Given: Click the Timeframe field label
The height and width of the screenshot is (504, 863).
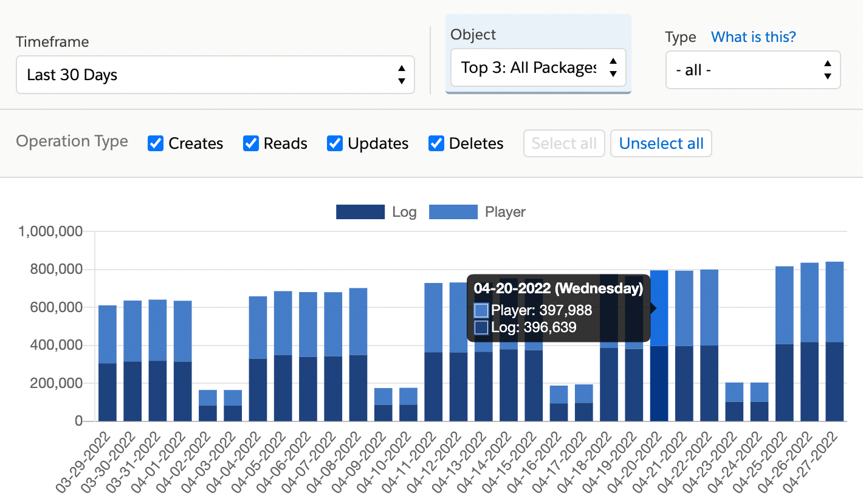Looking at the screenshot, I should coord(52,42).
